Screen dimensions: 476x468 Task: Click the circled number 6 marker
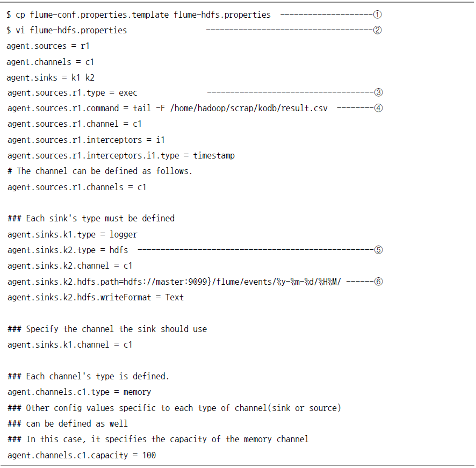coord(378,282)
